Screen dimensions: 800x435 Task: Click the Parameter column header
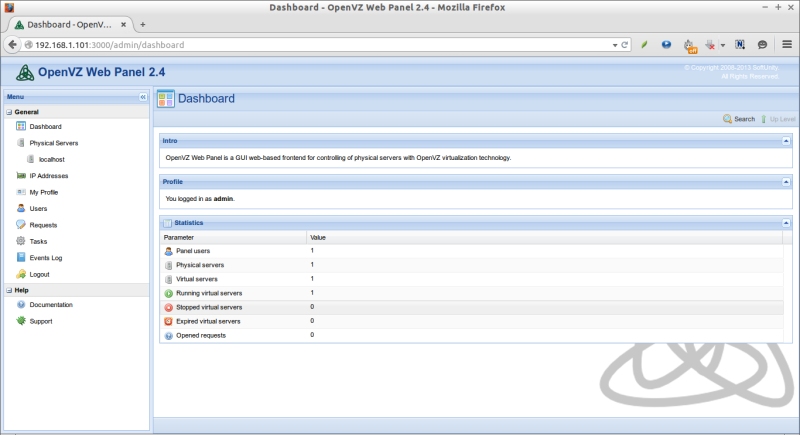233,238
